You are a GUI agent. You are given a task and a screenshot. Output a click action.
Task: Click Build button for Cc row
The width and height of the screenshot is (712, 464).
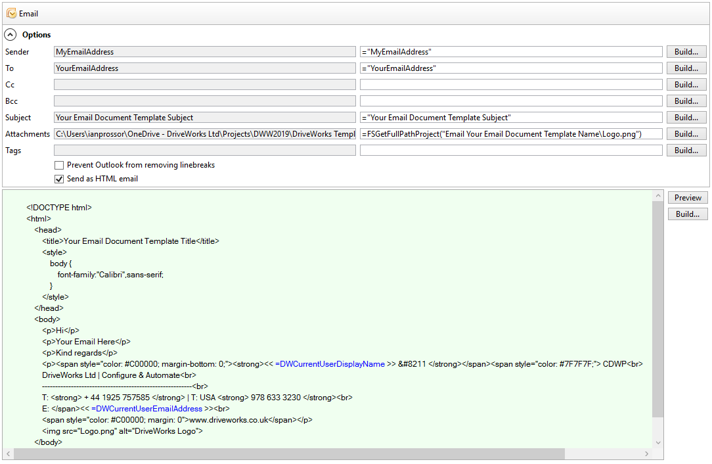click(x=686, y=85)
